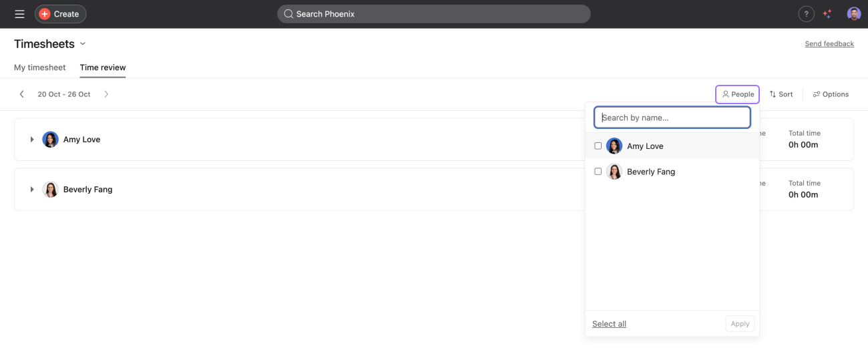Viewport: 868px width, 352px height.
Task: Click Amy Love's avatar in timesheet row
Action: (x=50, y=140)
